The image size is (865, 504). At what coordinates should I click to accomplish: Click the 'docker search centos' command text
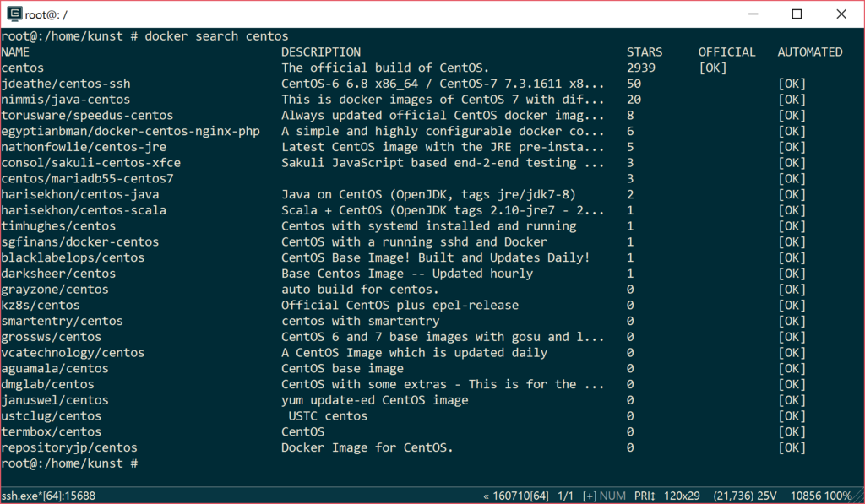coord(216,36)
